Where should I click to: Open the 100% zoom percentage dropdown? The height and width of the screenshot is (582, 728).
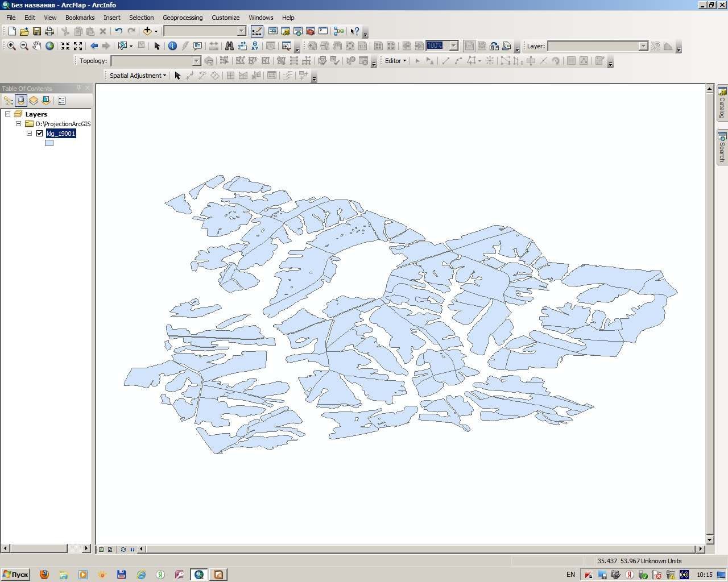(454, 45)
